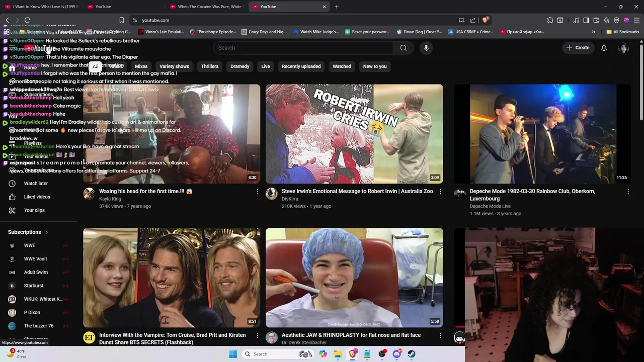
Task: Select the Watched filter chip
Action: click(342, 66)
